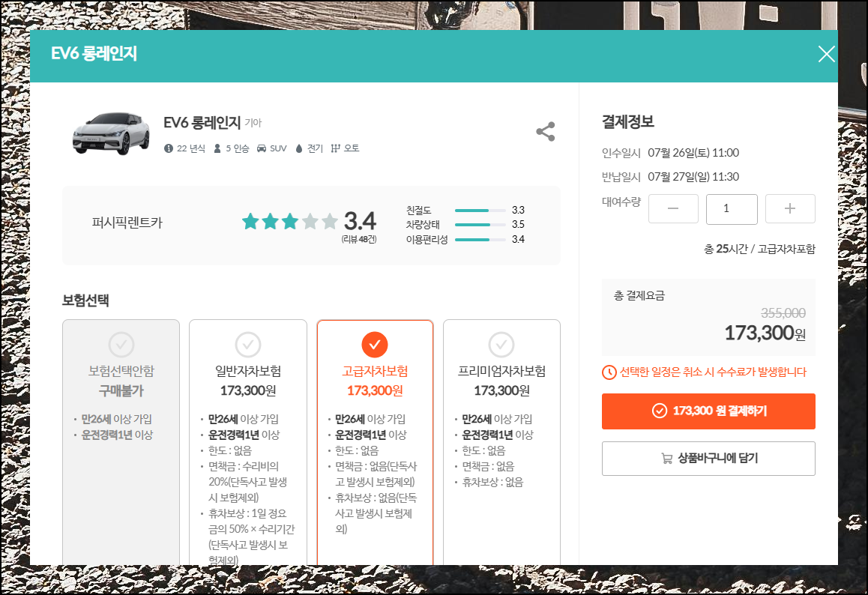Click the first rating star
This screenshot has height=595, width=868.
251,221
